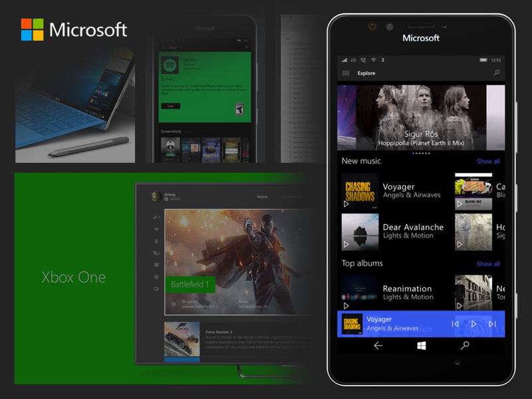Play Dear Avalanche by Lights & Motion
This screenshot has width=532, height=399.
(346, 244)
